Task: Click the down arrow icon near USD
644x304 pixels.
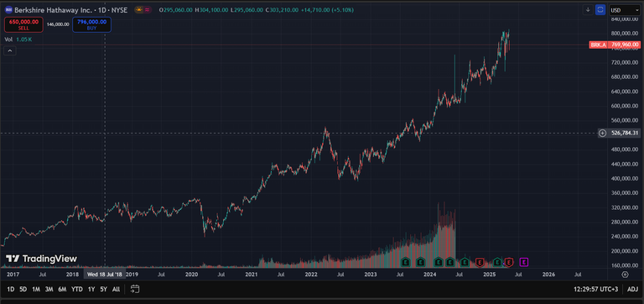Action: (588, 10)
